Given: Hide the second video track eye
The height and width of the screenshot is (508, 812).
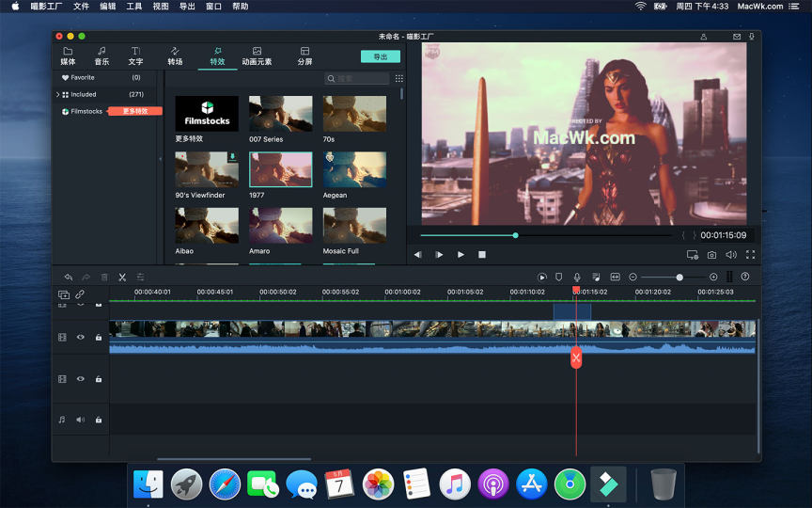Looking at the screenshot, I should 80,379.
